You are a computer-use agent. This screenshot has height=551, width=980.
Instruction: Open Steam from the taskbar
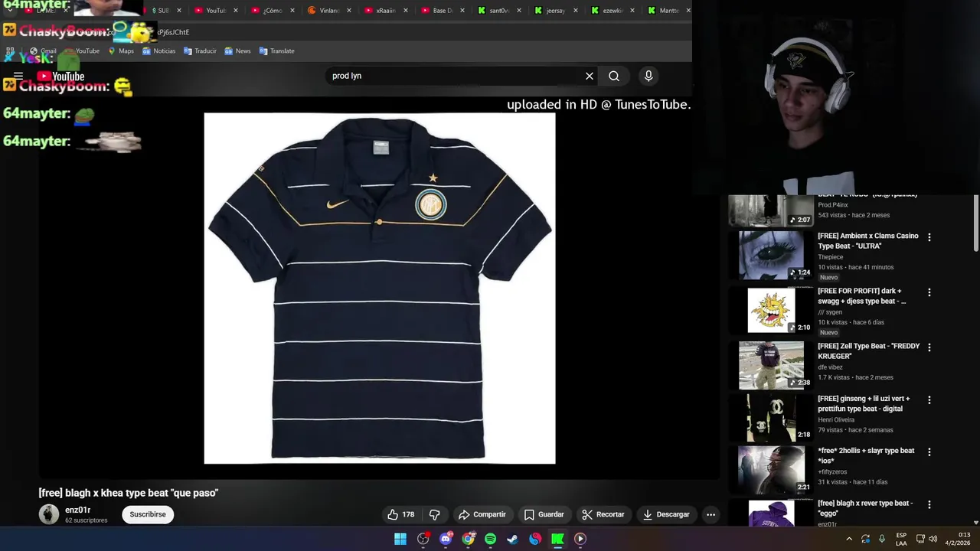(x=512, y=539)
